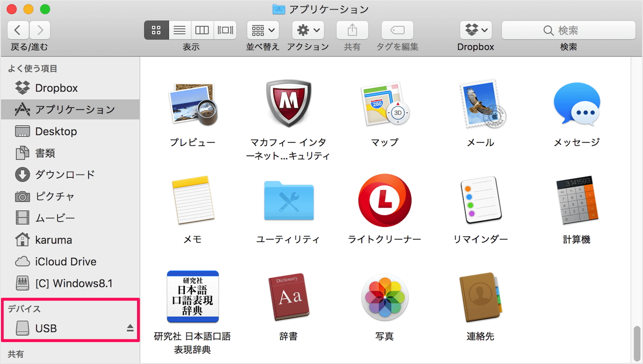
Task: Open the 並べ替え arrange dropdown
Action: [263, 30]
